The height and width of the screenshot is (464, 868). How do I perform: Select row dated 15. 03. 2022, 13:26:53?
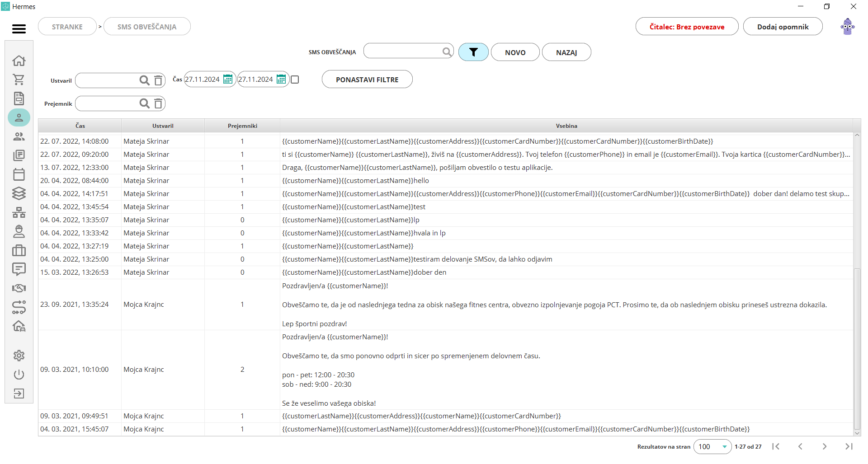click(445, 272)
